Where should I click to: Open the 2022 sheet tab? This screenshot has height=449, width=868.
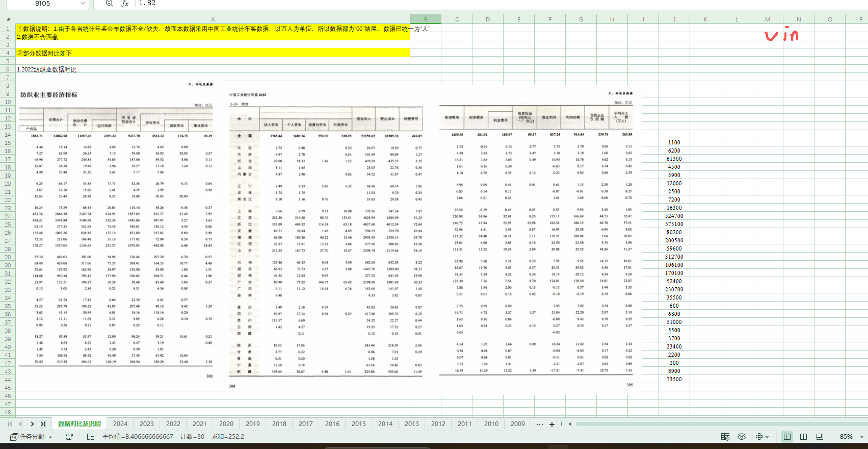click(173, 424)
